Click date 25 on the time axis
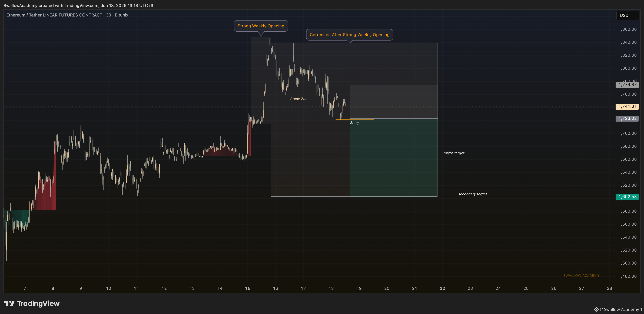644x314 pixels. pyautogui.click(x=526, y=289)
